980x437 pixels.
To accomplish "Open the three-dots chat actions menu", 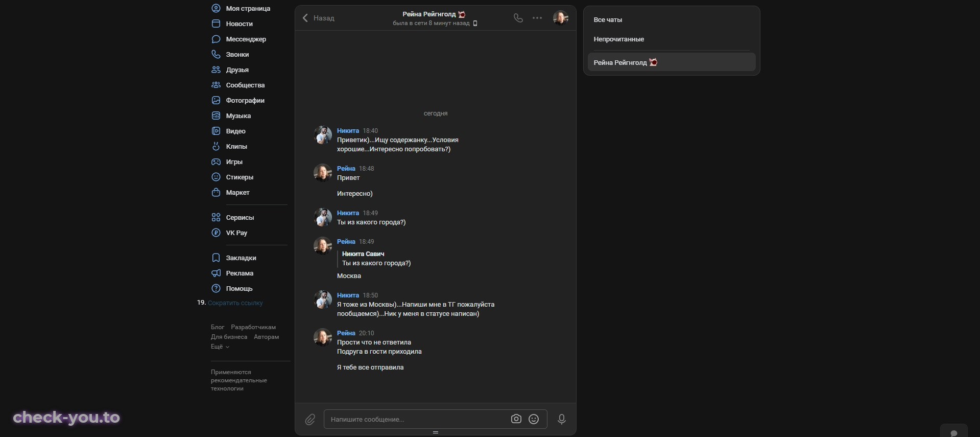I will coord(537,18).
